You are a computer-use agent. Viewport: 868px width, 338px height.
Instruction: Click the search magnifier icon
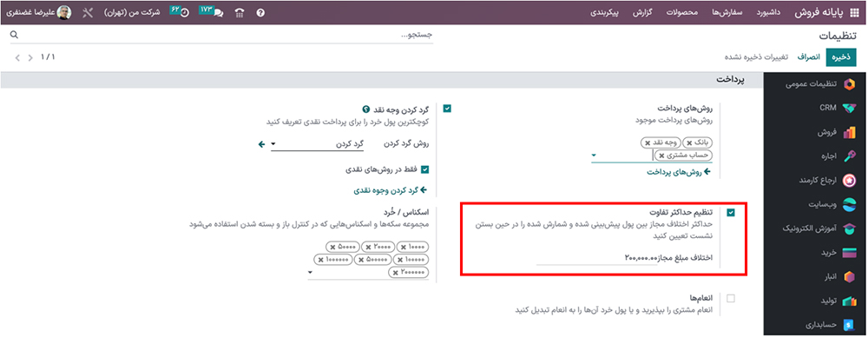point(14,35)
